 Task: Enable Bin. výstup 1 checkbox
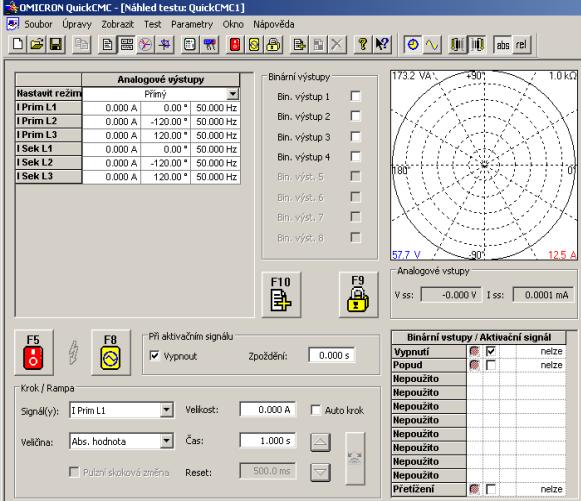click(x=355, y=96)
